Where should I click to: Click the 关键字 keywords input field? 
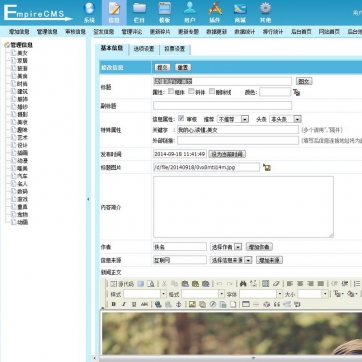coord(238,130)
